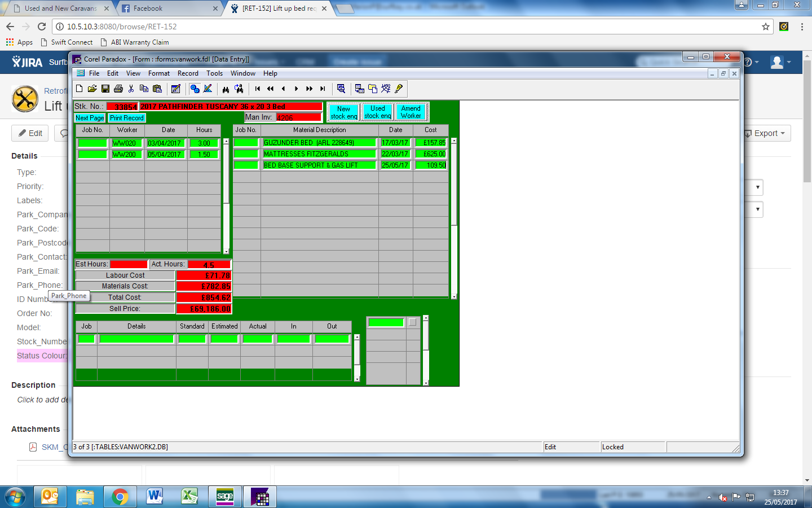Click the Amend Worker button
The height and width of the screenshot is (508, 812).
pyautogui.click(x=411, y=112)
